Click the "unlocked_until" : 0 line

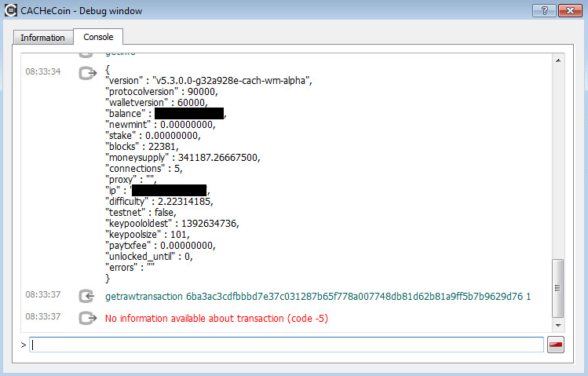(149, 257)
